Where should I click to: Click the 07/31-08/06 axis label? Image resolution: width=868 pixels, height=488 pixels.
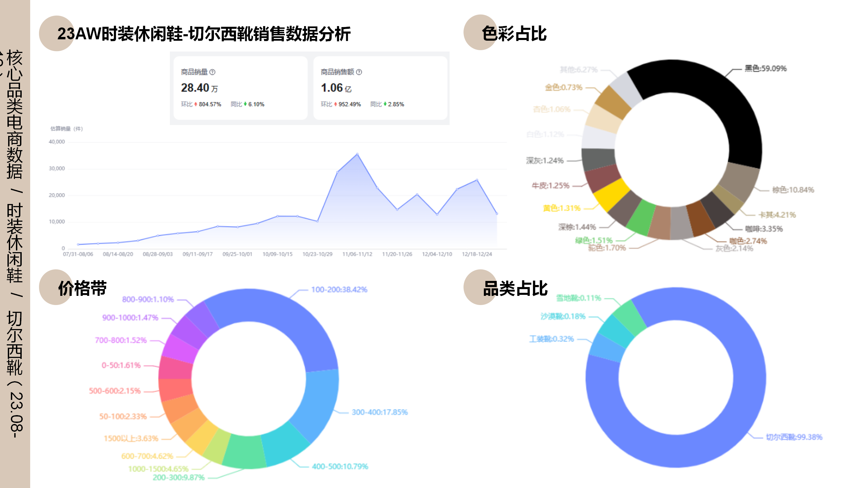pos(78,254)
